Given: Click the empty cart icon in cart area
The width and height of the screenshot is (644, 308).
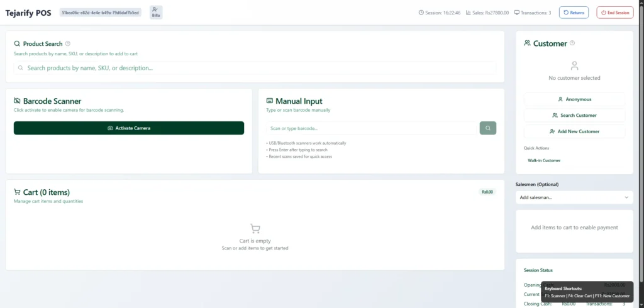Looking at the screenshot, I should pos(255,229).
